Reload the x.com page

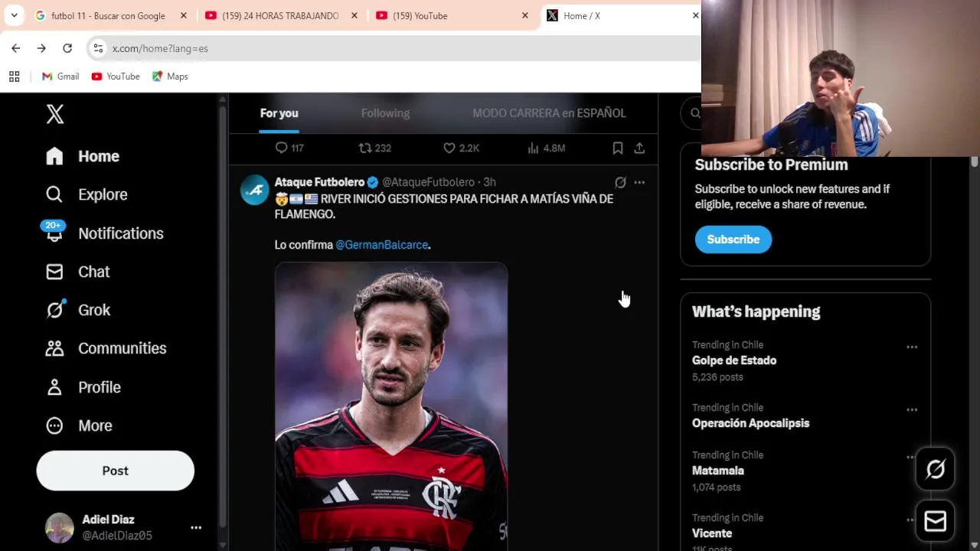67,48
